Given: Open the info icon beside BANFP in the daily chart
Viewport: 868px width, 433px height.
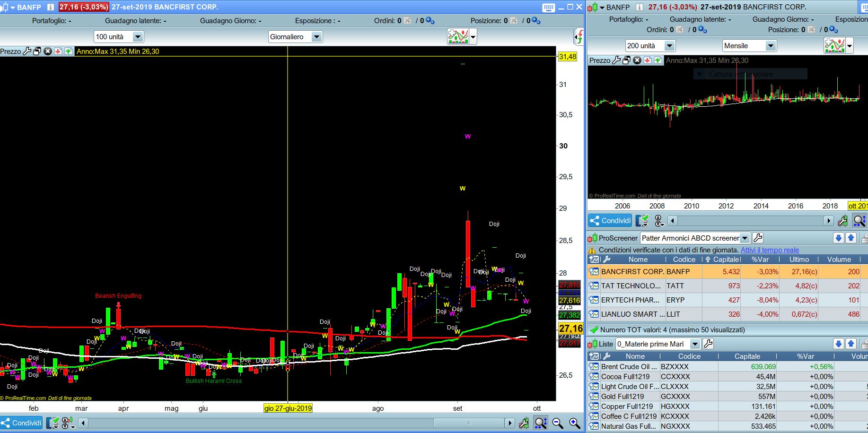Looking at the screenshot, I should point(51,7).
